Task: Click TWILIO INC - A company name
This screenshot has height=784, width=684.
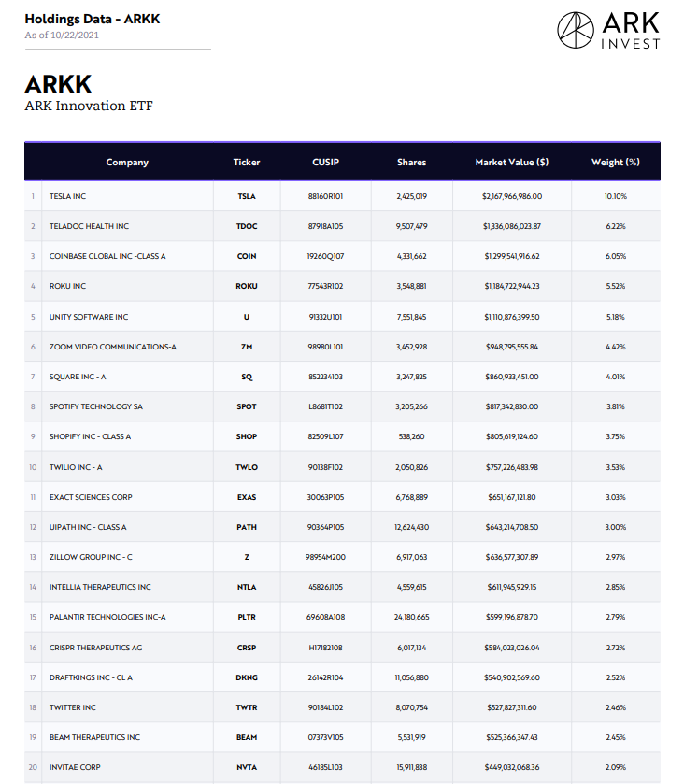Action: [x=76, y=467]
